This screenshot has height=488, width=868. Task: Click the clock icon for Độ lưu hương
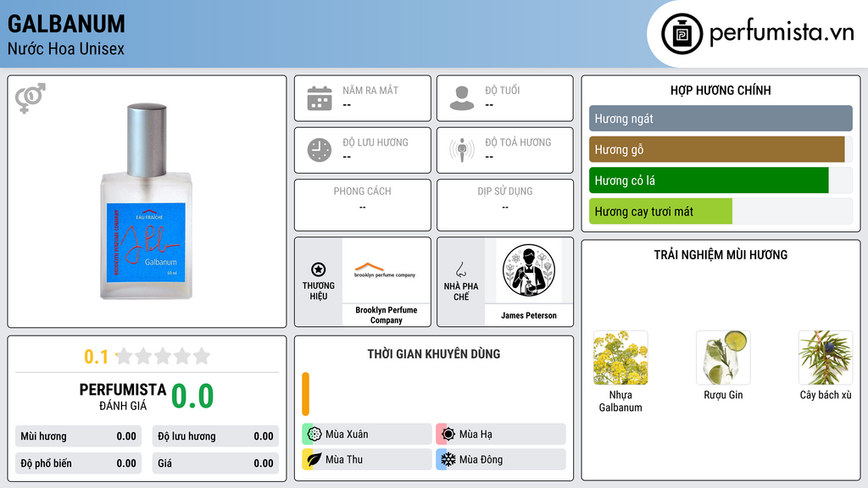pos(320,150)
